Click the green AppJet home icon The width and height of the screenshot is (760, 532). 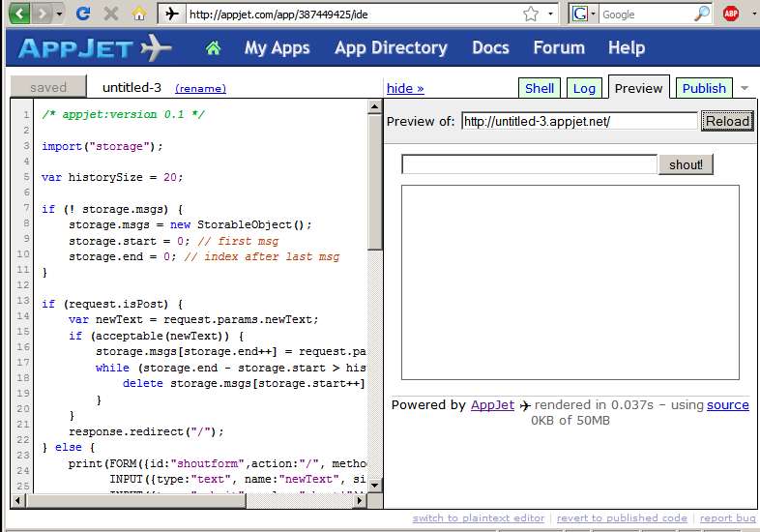pos(214,48)
